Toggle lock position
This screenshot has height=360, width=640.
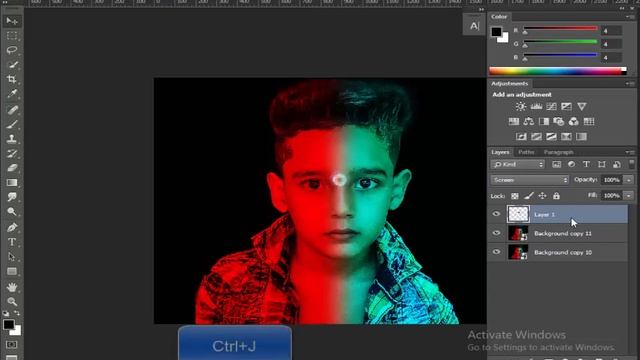(x=542, y=196)
